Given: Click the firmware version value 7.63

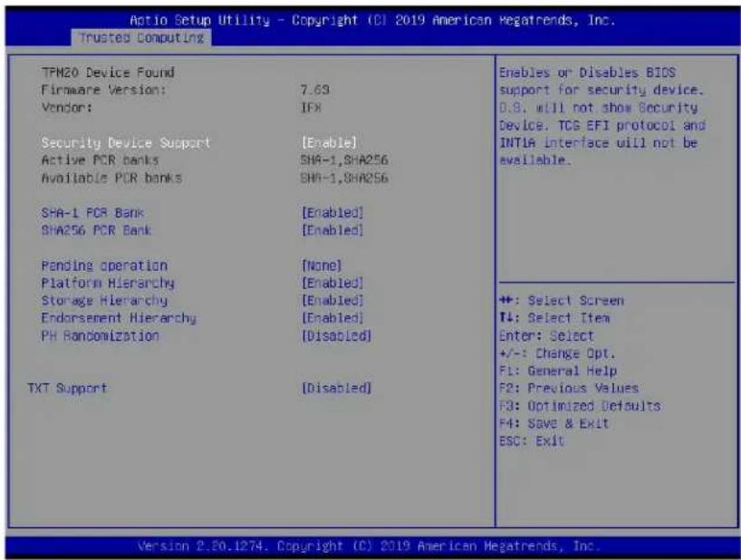Looking at the screenshot, I should coord(315,90).
